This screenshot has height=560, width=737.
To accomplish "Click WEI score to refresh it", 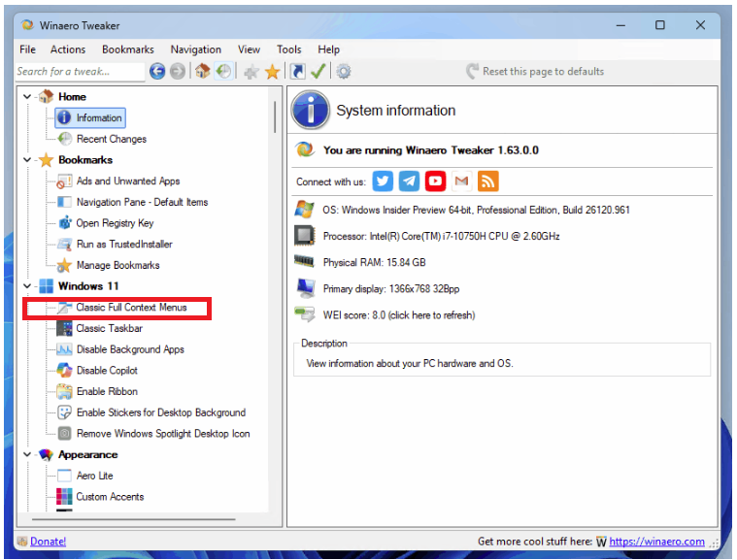I will point(398,314).
